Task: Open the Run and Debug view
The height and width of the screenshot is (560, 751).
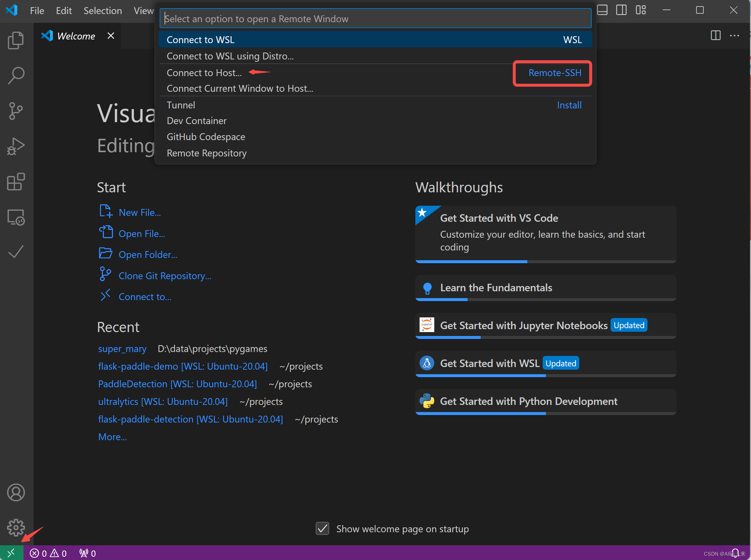Action: pyautogui.click(x=16, y=146)
